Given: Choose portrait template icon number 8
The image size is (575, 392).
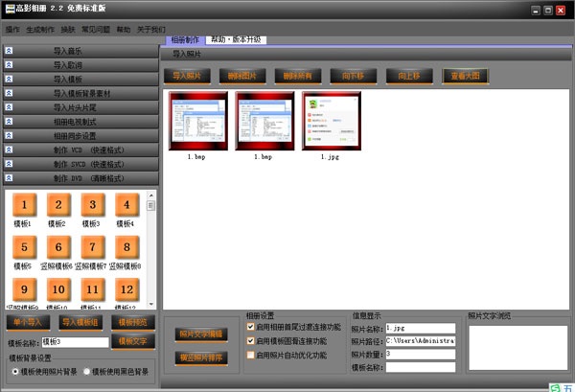Looking at the screenshot, I should tap(125, 248).
